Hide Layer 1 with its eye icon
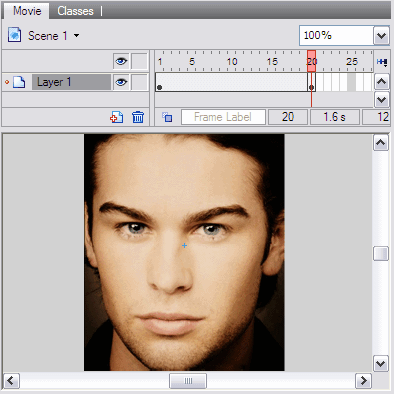 (x=121, y=82)
